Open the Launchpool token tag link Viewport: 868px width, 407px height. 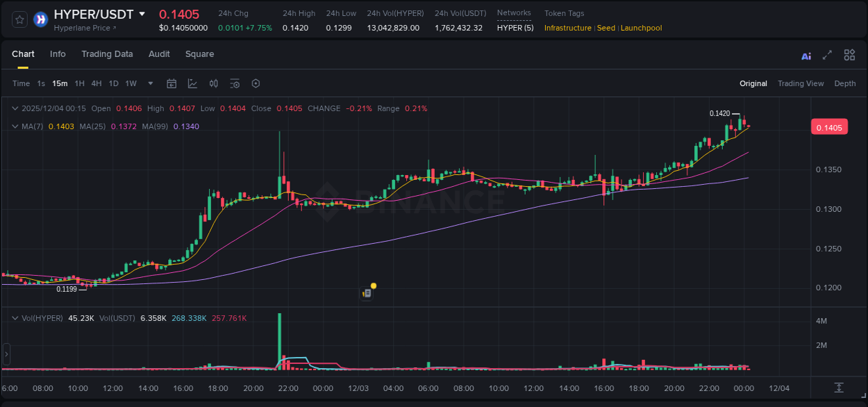pos(641,28)
